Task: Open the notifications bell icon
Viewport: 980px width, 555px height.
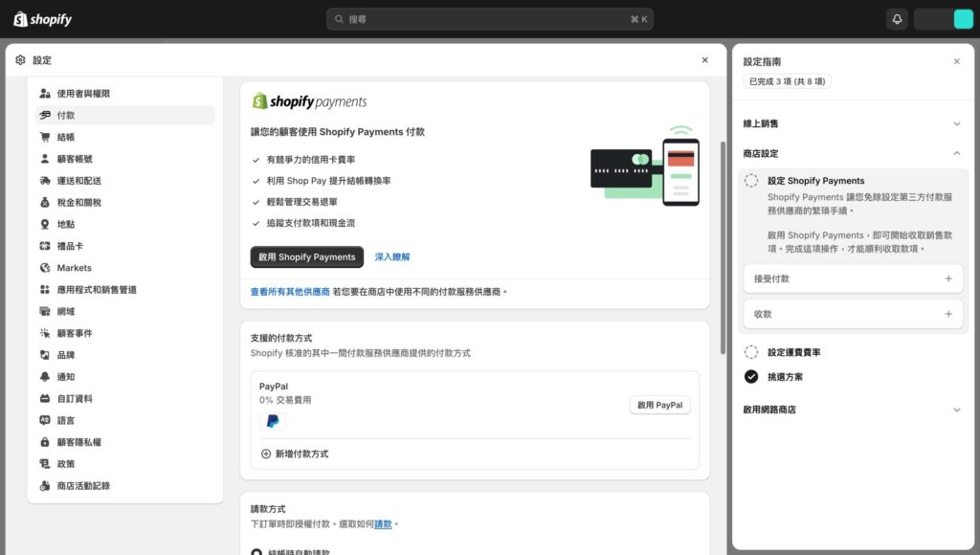Action: [x=897, y=19]
